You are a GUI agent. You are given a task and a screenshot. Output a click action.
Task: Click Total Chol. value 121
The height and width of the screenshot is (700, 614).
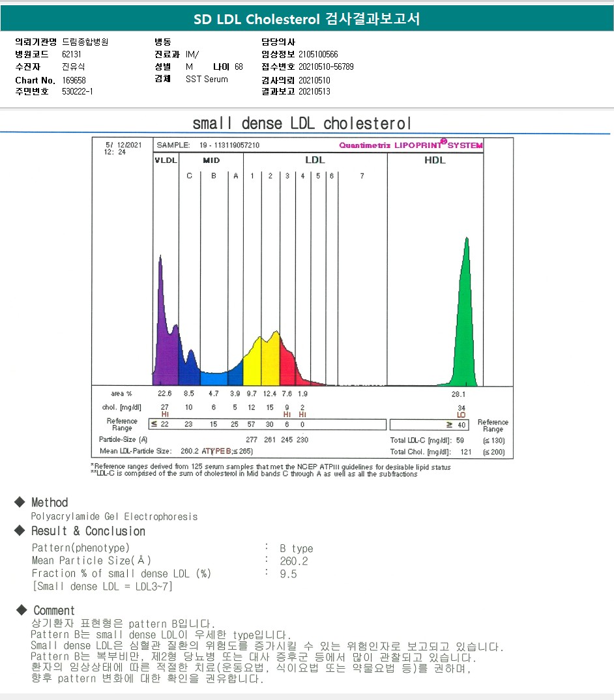point(466,452)
